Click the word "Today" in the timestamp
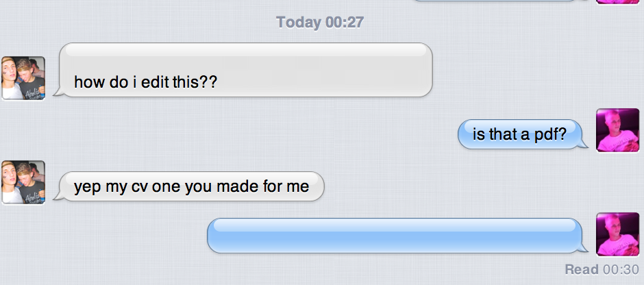 coord(299,22)
